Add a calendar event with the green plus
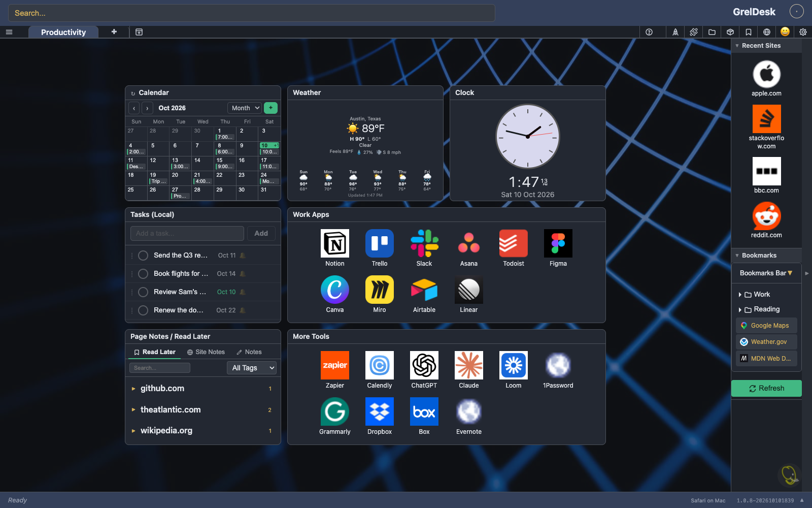812x508 pixels. [271, 108]
